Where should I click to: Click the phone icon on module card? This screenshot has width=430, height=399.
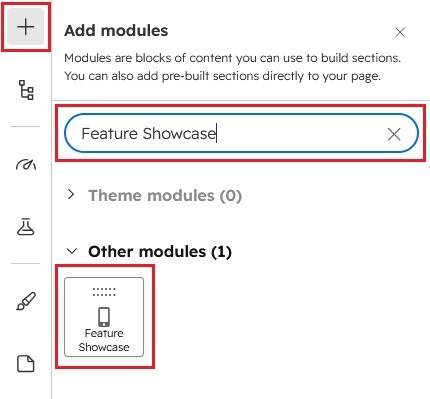click(x=104, y=317)
